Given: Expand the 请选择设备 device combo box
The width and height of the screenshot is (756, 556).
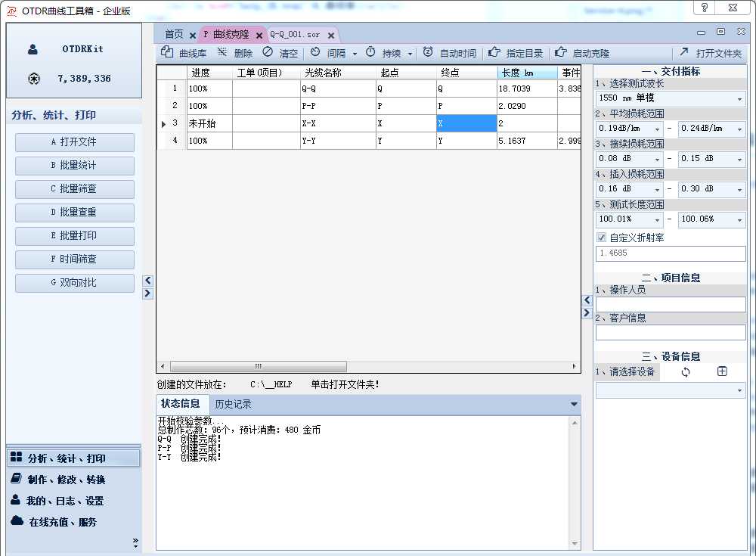Looking at the screenshot, I should coord(739,390).
